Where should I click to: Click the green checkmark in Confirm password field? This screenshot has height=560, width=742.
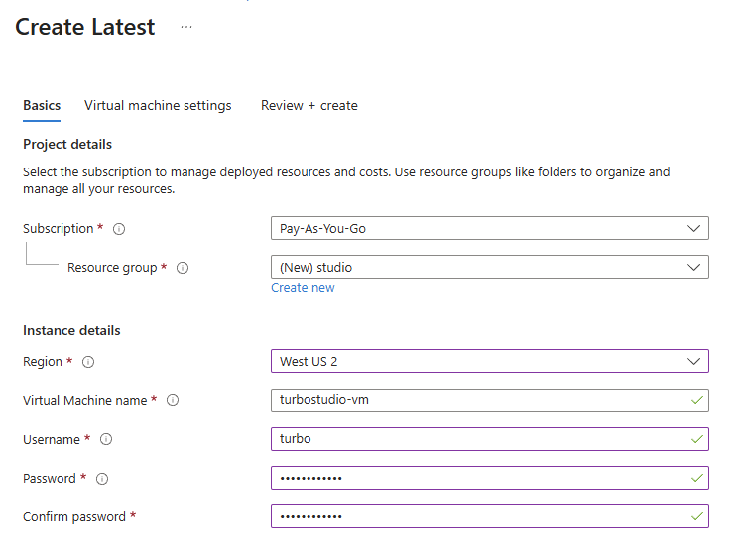coord(698,516)
